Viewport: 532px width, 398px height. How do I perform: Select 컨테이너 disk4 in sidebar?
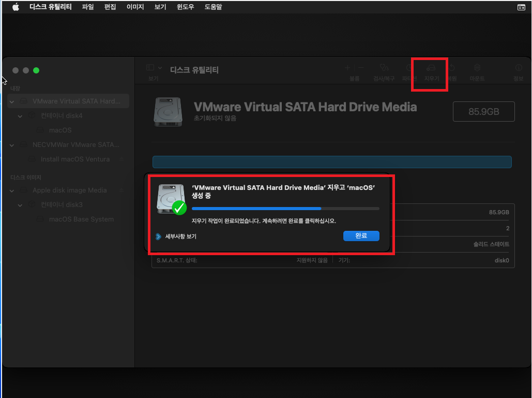coord(62,116)
